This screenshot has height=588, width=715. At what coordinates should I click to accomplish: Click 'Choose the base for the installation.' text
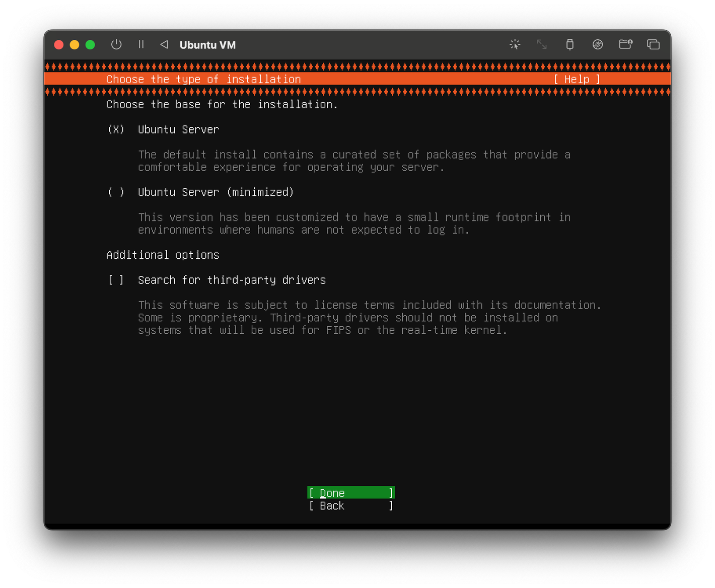(x=222, y=104)
